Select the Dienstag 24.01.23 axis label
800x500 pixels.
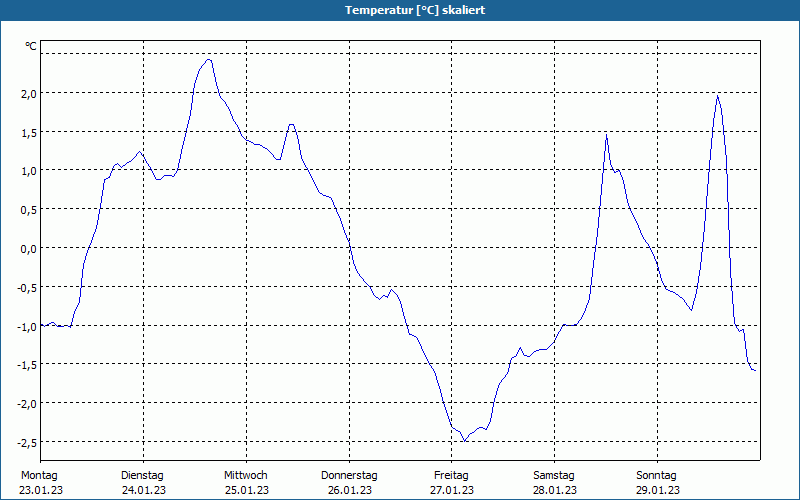[143, 483]
